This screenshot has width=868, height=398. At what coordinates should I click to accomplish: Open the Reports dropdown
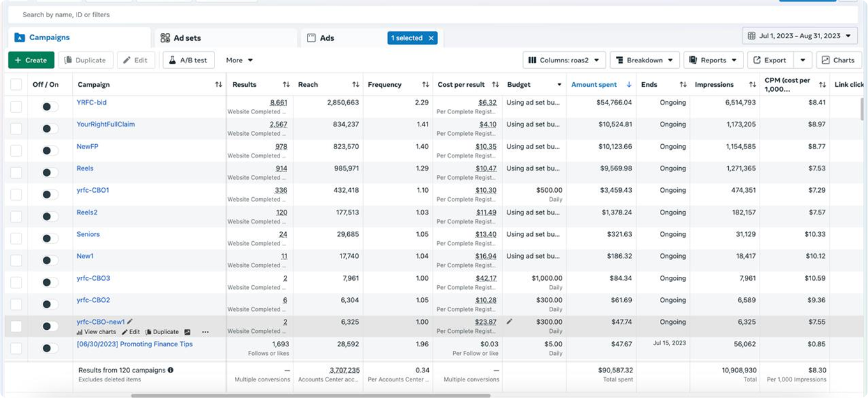(x=714, y=60)
